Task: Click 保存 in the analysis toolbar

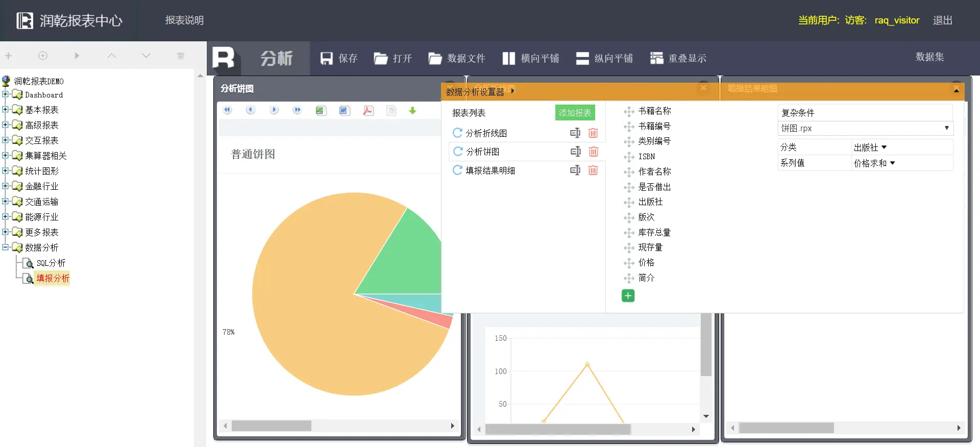Action: tap(339, 58)
